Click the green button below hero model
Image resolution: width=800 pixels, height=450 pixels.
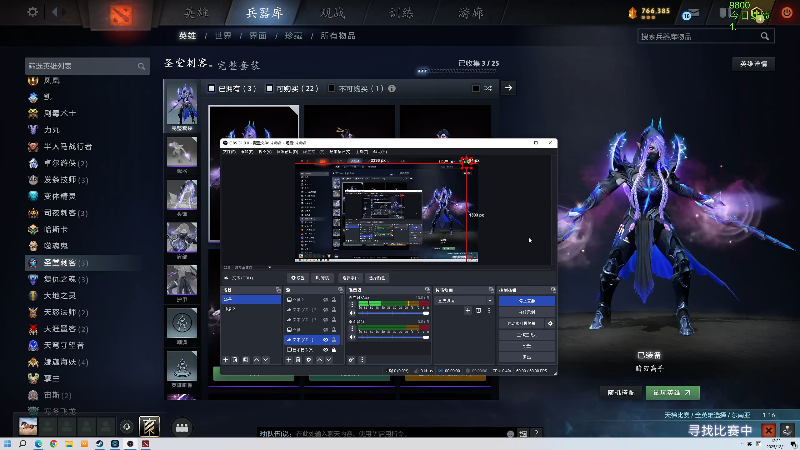(672, 392)
